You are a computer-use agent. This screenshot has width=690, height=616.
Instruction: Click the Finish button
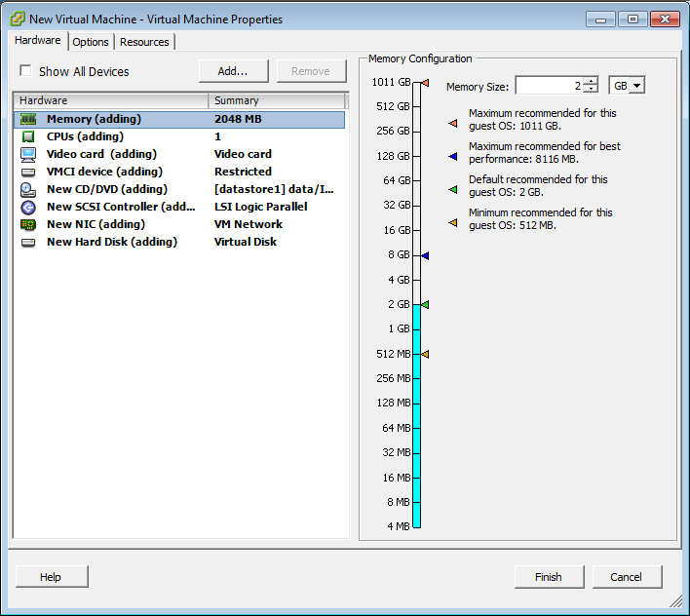coord(549,577)
